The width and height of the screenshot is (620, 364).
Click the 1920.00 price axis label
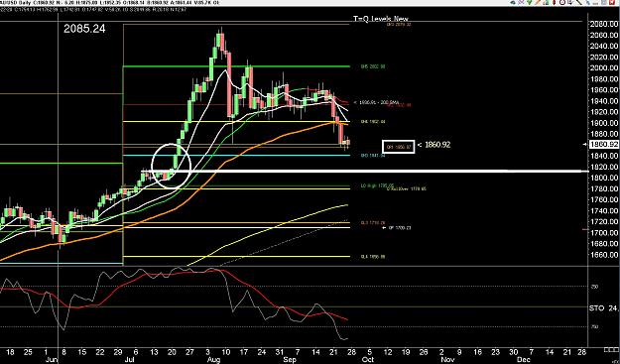tap(604, 112)
